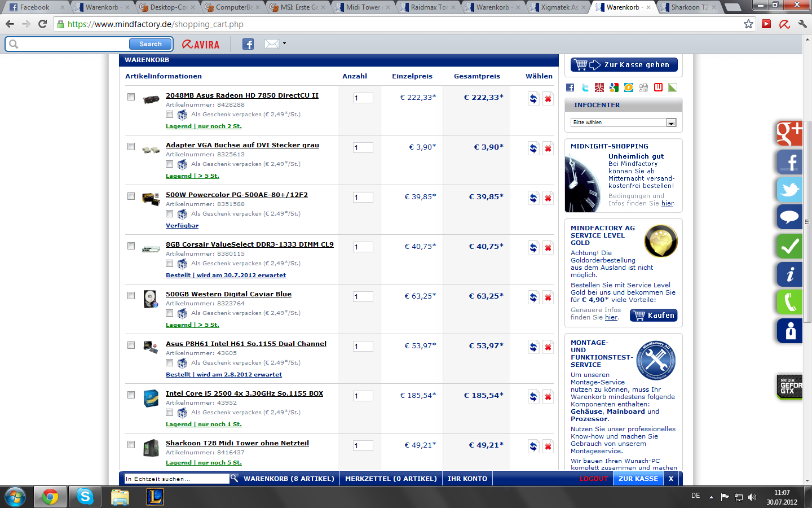This screenshot has width=812, height=508.
Task: Click the Avira toolbar search field
Action: coord(73,44)
